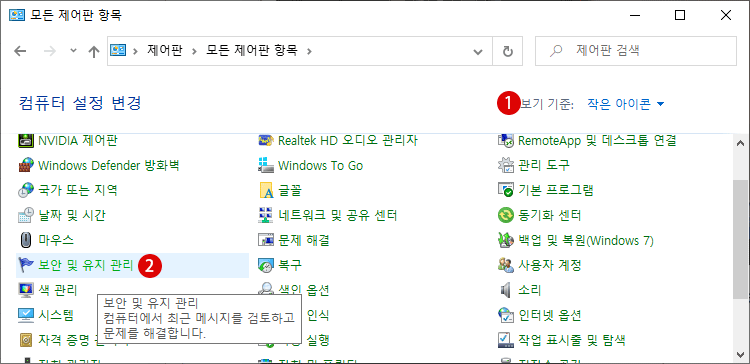
Task: Click the 기본 프로그램 icon
Action: (x=506, y=190)
